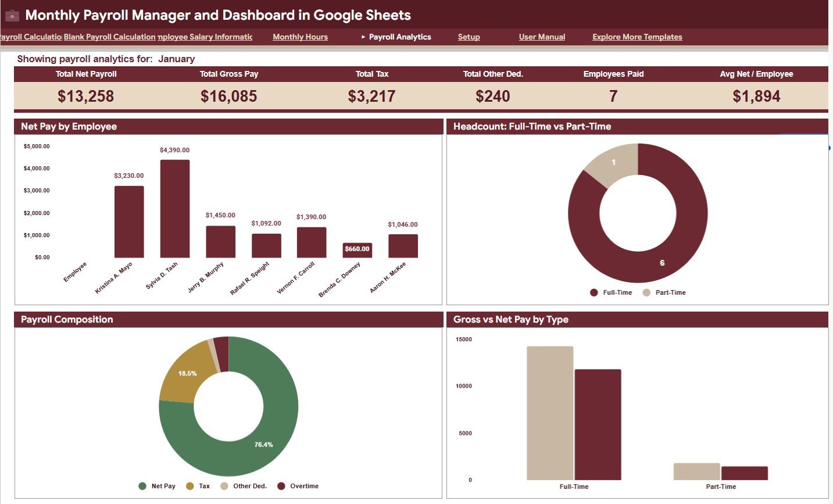Click the Vernon F. Carroll bar
The height and width of the screenshot is (504, 833).
pyautogui.click(x=312, y=242)
